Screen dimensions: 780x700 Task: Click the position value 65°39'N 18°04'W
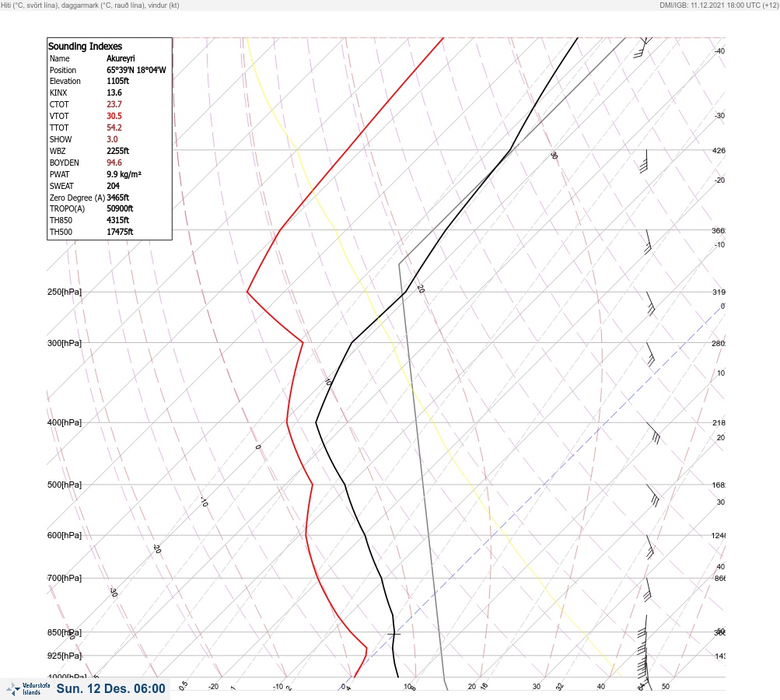tap(136, 70)
